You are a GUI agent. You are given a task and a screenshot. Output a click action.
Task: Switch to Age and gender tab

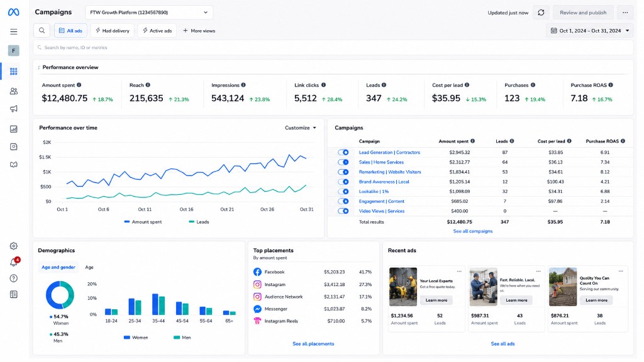[58, 267]
